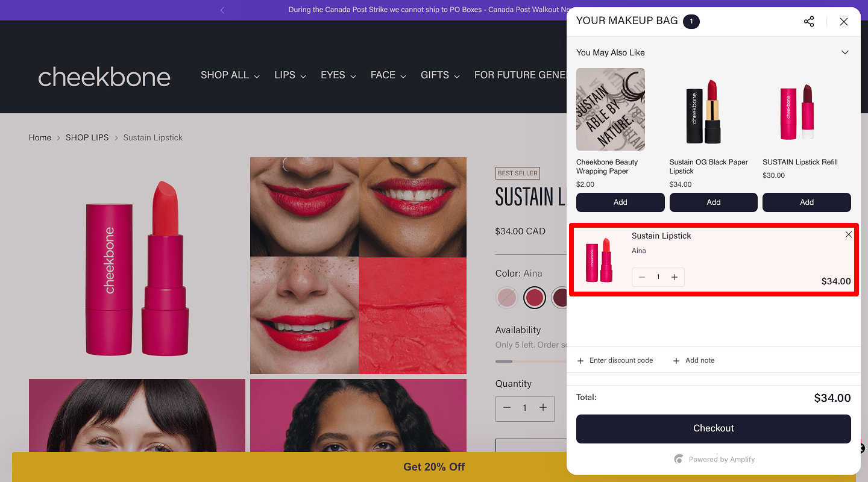Click the share icon in makeup bag header
Viewport: 868px width, 482px height.
click(809, 22)
